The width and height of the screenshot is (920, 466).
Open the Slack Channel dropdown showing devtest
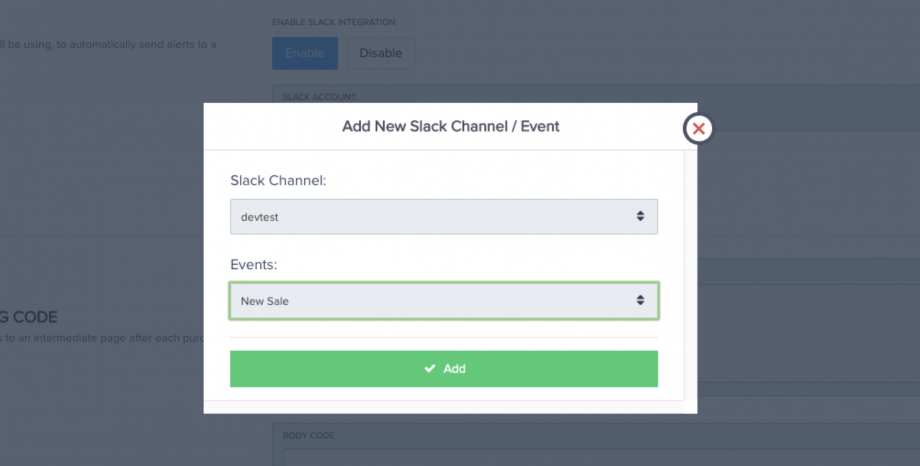click(444, 217)
